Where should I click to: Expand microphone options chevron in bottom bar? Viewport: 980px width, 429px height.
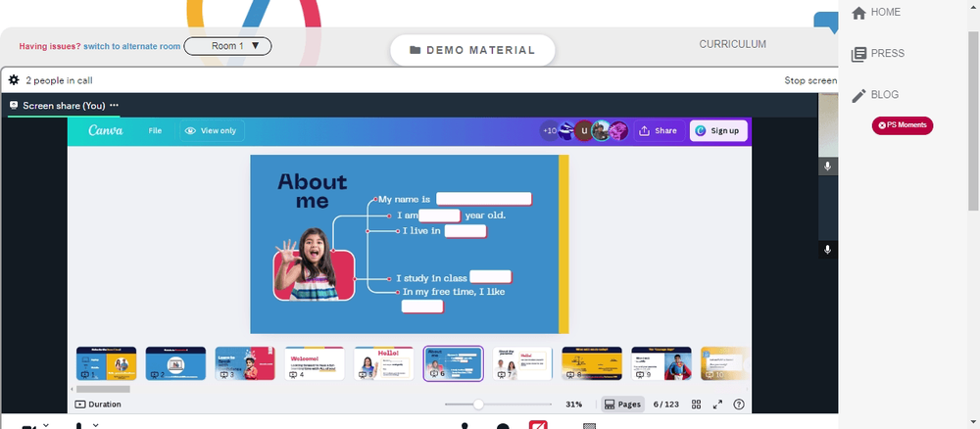96,425
